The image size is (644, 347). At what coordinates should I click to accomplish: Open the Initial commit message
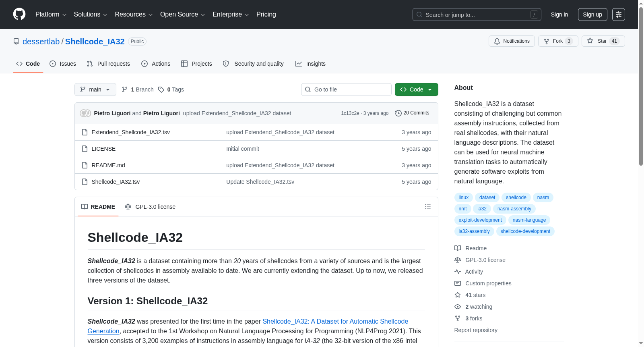[x=243, y=149]
